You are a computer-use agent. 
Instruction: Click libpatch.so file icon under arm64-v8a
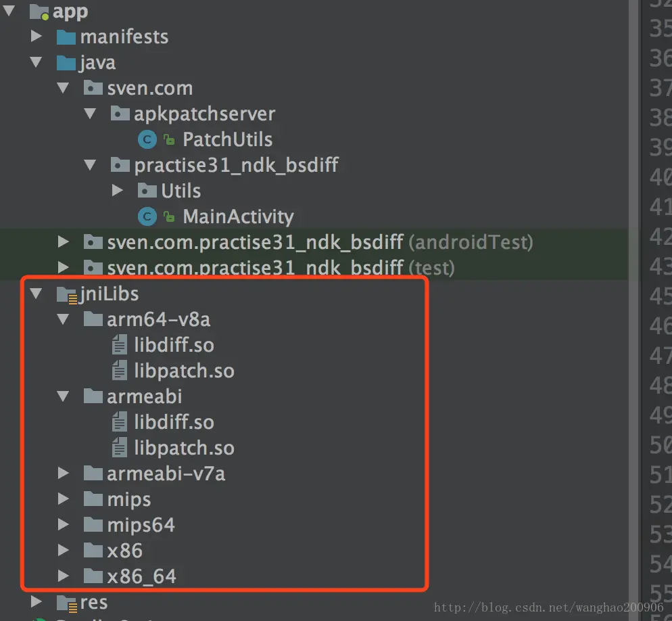point(120,370)
